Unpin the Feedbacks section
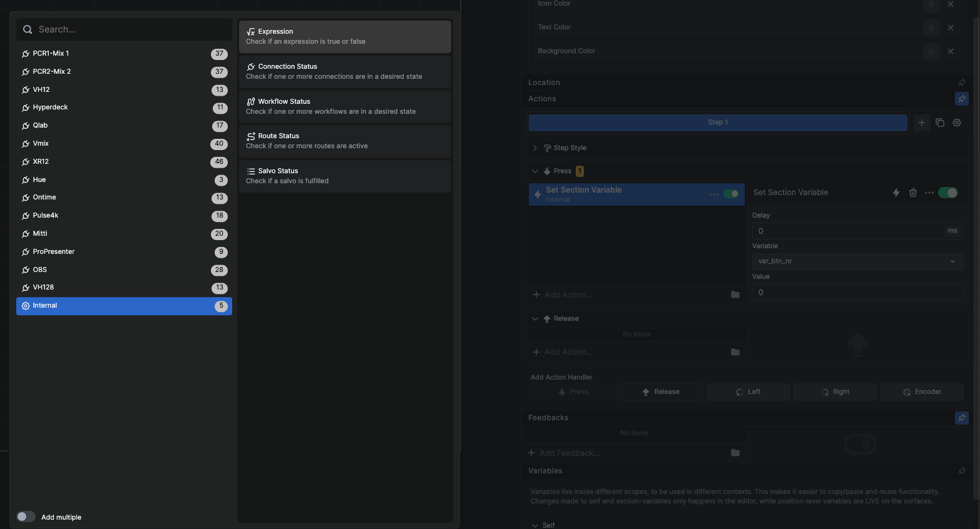The height and width of the screenshot is (529, 980). click(962, 418)
